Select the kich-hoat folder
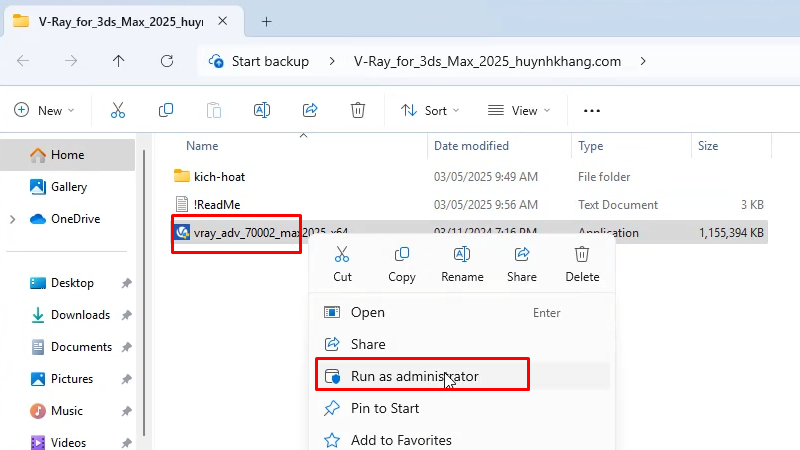The width and height of the screenshot is (800, 450). tap(219, 177)
